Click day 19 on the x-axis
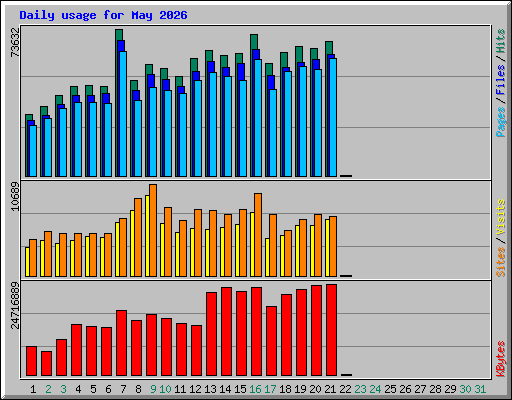Viewport: 512px width, 400px height. click(300, 389)
